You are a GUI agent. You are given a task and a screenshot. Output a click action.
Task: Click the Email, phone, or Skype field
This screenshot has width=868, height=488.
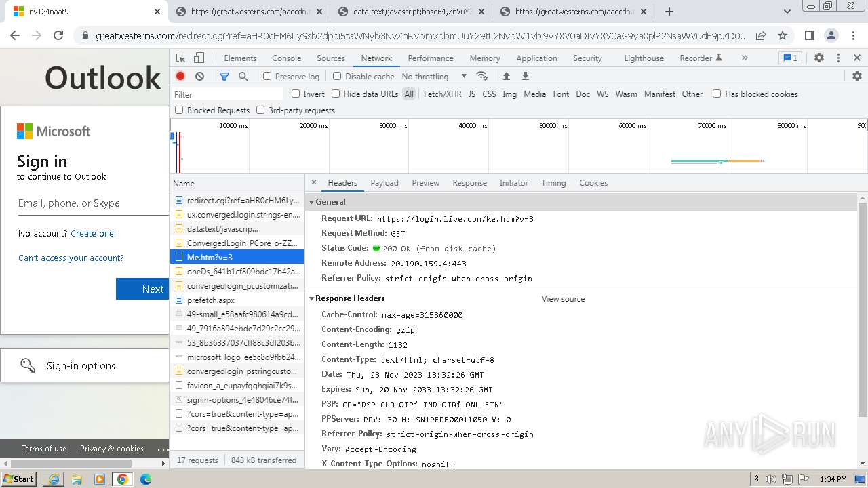pyautogui.click(x=94, y=203)
